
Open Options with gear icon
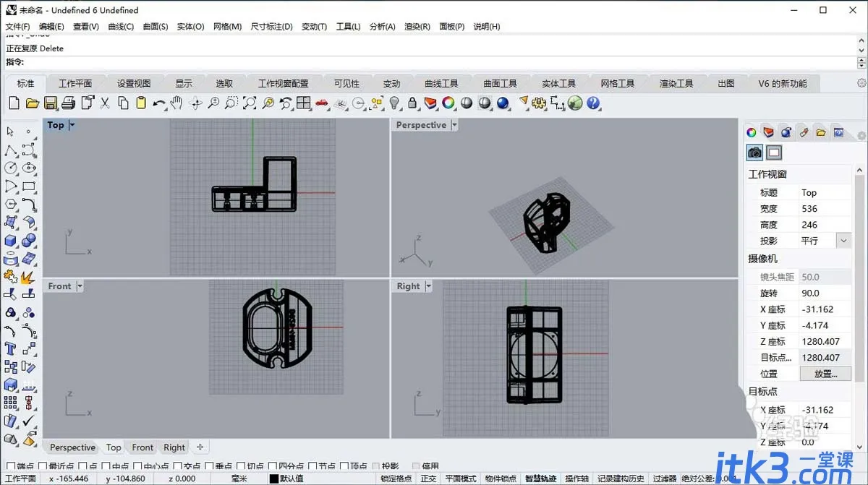click(x=539, y=103)
